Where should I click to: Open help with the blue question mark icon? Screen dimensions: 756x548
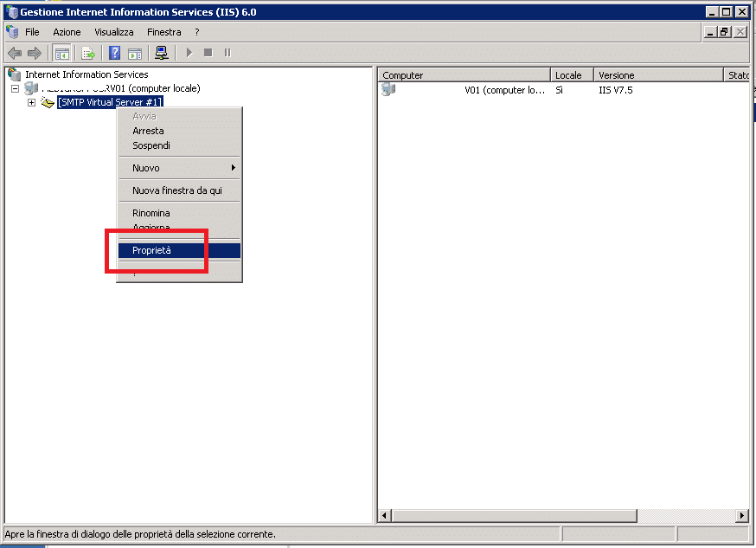coord(115,53)
